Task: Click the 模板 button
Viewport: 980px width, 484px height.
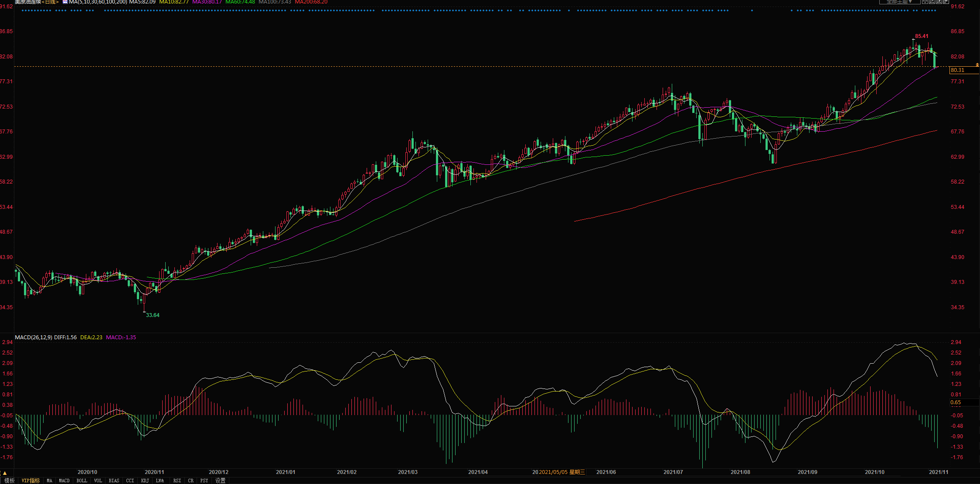Action: (x=9, y=481)
